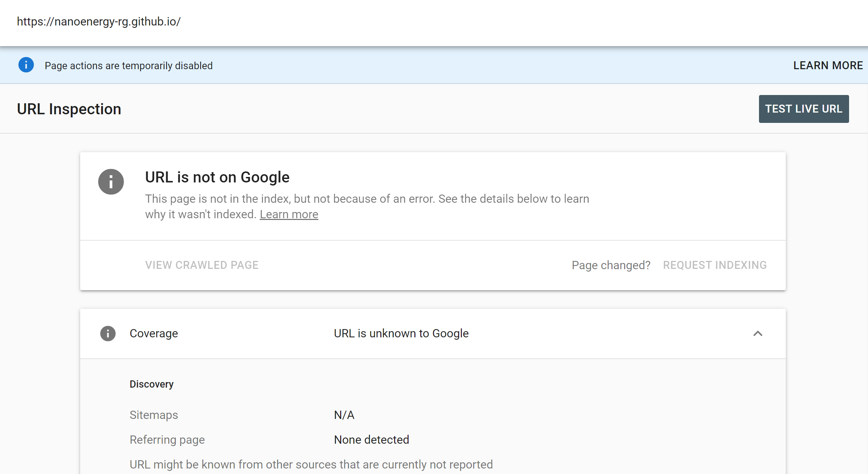Click the 'Page changed?' text
This screenshot has width=868, height=474.
click(x=611, y=265)
